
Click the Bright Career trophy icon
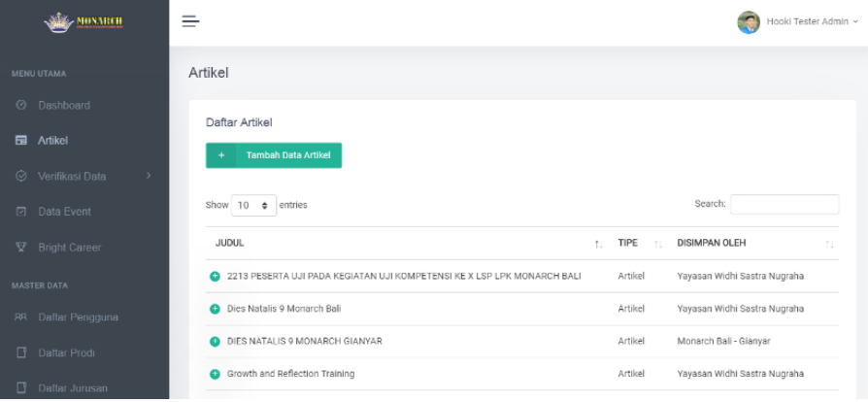click(21, 248)
